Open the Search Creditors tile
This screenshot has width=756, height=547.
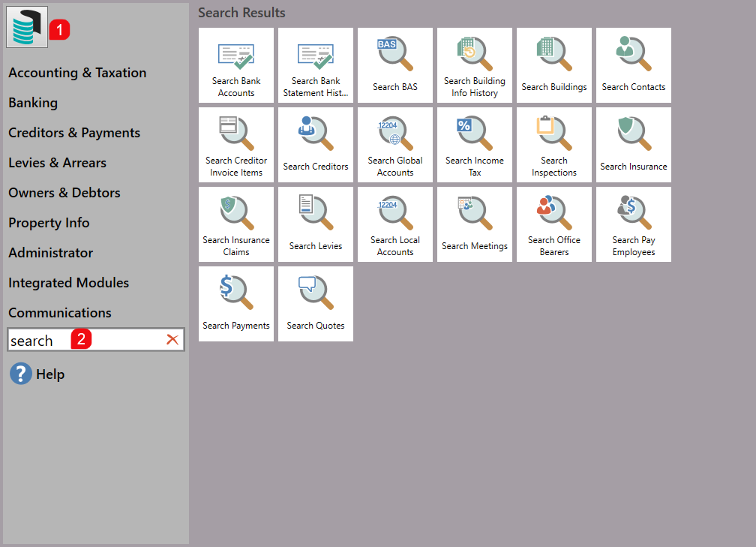pyautogui.click(x=316, y=145)
